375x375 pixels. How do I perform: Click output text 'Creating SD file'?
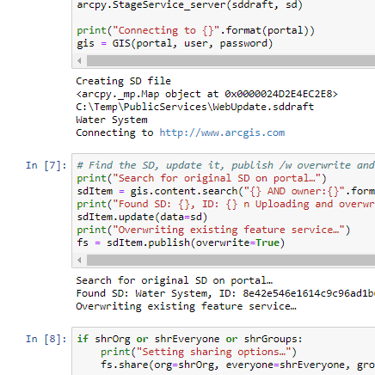[x=123, y=81]
